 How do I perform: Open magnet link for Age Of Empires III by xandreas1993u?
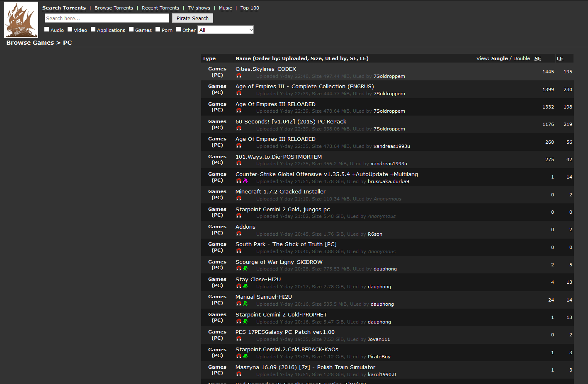point(239,145)
